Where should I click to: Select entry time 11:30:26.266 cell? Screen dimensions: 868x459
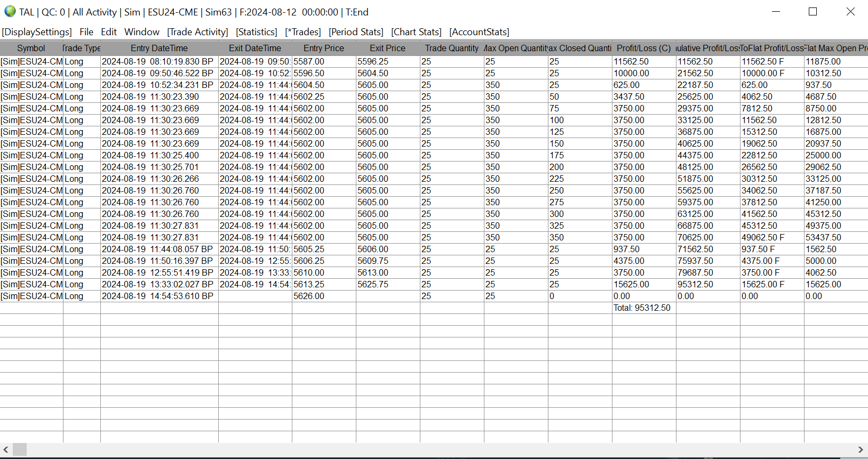pyautogui.click(x=160, y=179)
